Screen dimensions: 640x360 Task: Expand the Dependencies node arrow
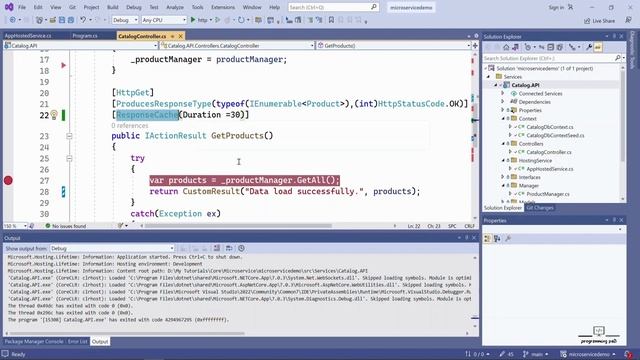(503, 102)
